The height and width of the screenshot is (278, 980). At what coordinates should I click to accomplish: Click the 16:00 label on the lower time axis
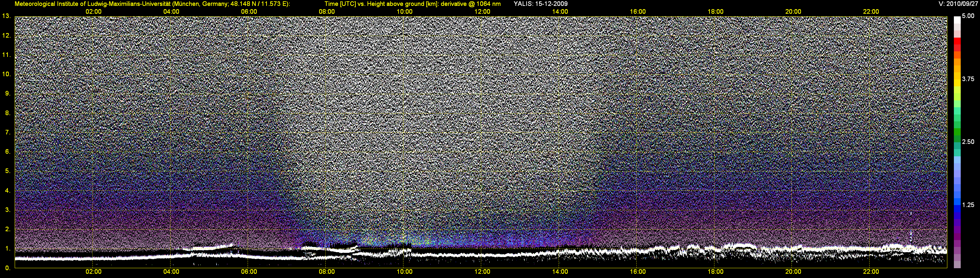pos(638,272)
